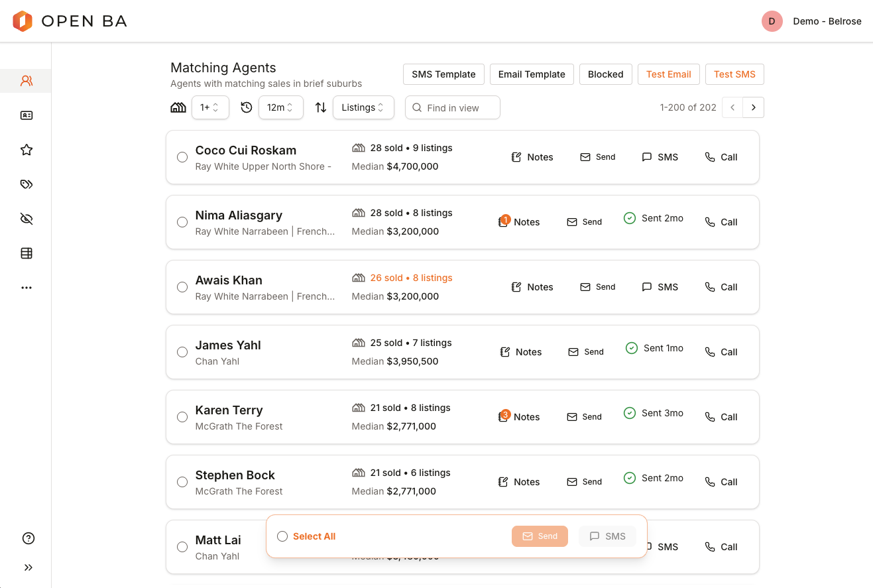Open the 12m time period dropdown
Screen dimensions: 873x588
click(x=280, y=107)
